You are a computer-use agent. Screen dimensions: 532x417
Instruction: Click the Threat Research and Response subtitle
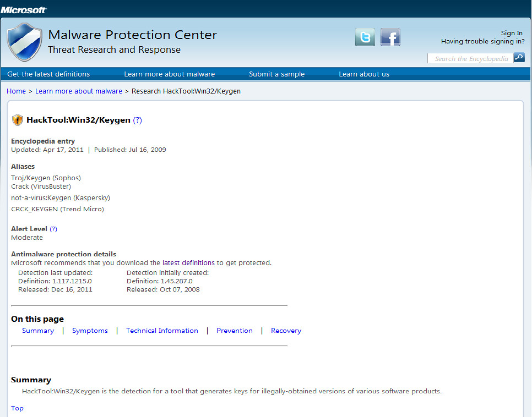pos(114,50)
